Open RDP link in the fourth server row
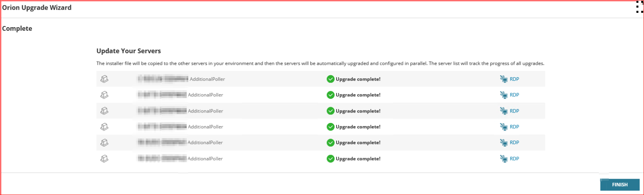The image size is (644, 195). tap(514, 127)
